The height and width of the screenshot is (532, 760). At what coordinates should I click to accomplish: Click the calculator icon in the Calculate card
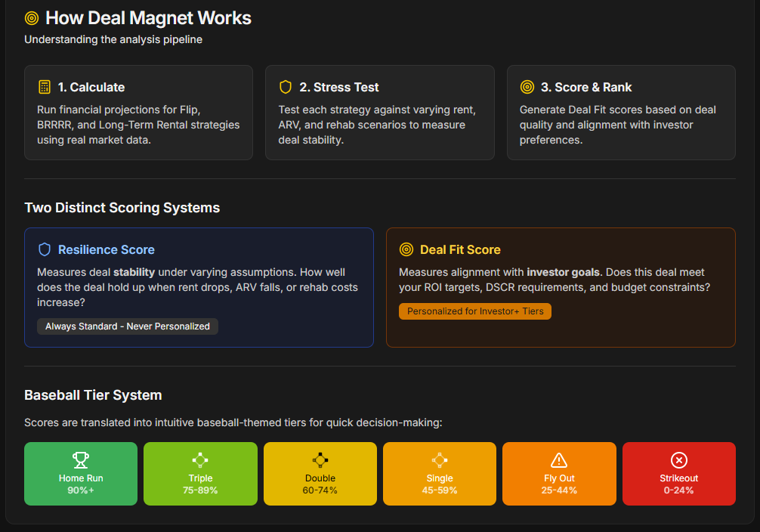(44, 87)
